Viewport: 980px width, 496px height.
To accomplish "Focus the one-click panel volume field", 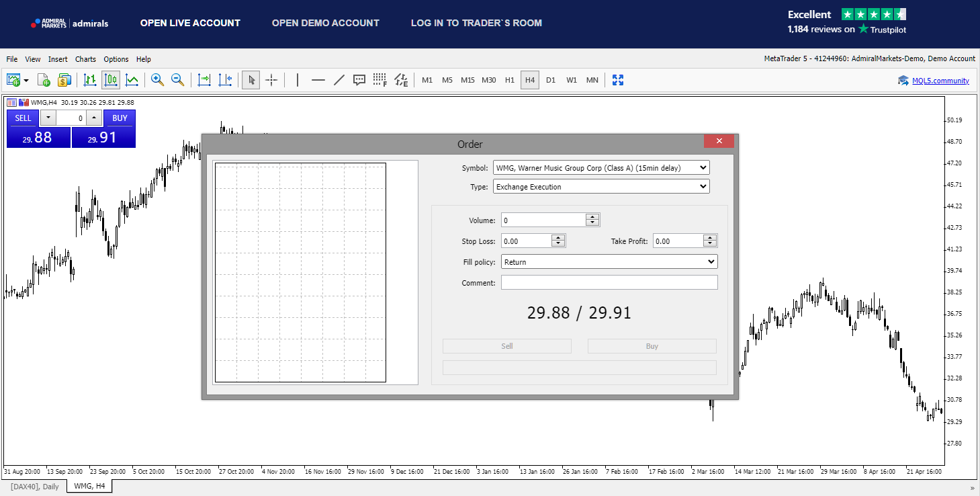I will pyautogui.click(x=71, y=118).
